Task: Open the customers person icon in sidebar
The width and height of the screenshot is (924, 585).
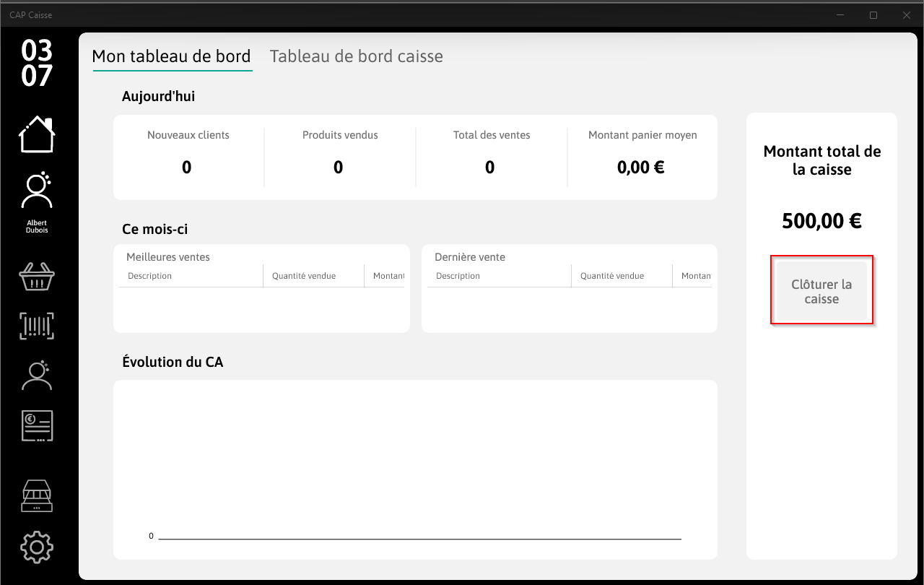Action: (37, 375)
